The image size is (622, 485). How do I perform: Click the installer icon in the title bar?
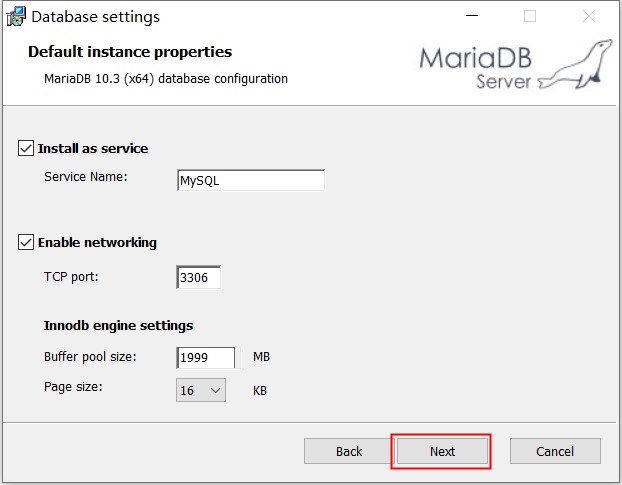click(x=15, y=16)
